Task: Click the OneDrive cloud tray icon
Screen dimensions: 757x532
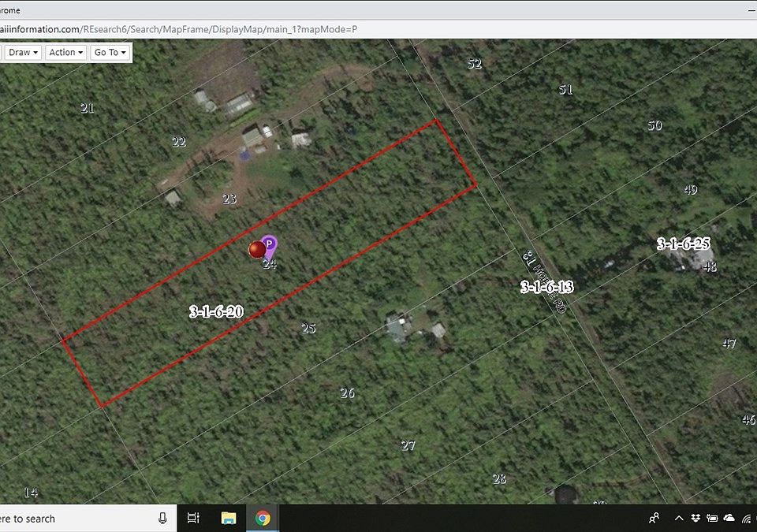Action: coord(729,519)
